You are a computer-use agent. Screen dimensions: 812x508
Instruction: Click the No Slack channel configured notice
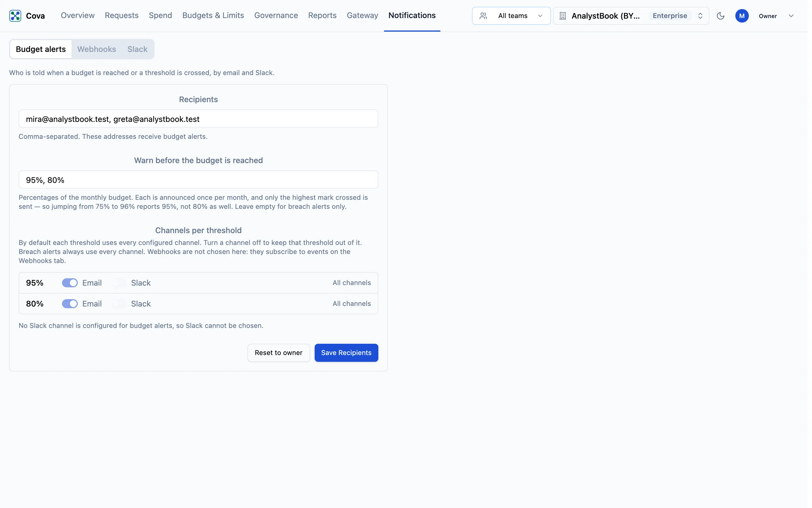pyautogui.click(x=141, y=326)
